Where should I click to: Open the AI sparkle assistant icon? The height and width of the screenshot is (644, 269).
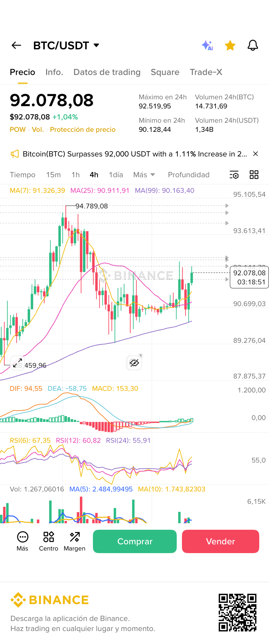[207, 45]
